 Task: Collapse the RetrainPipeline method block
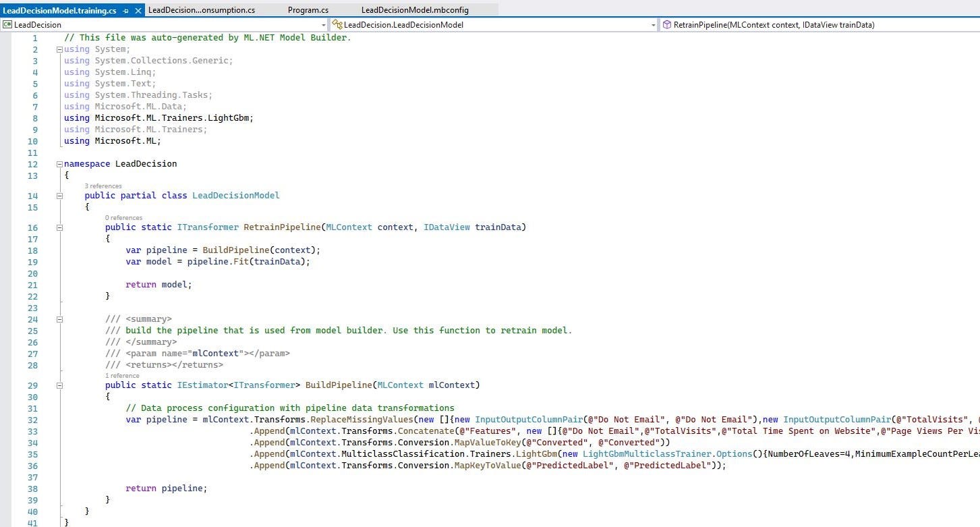pos(59,227)
